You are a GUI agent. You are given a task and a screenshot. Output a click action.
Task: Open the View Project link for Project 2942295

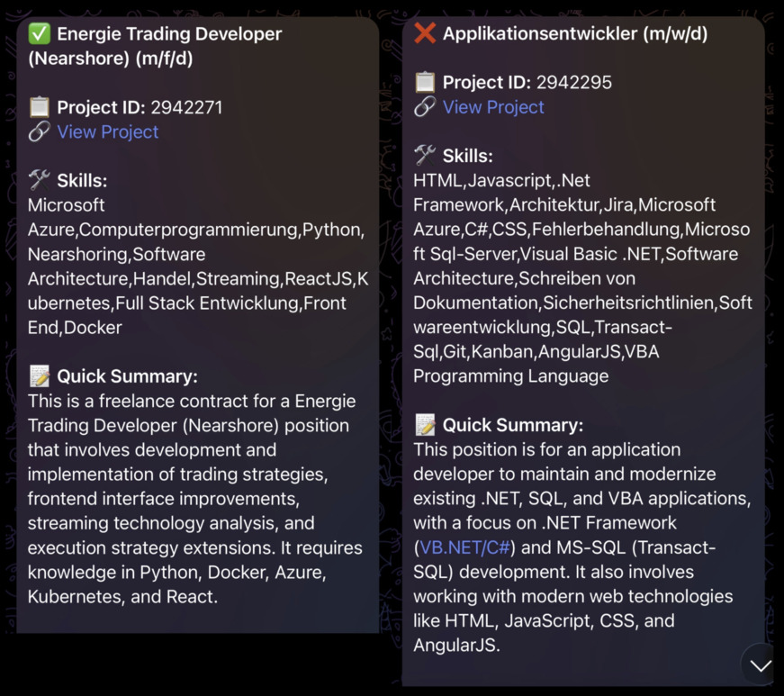[492, 107]
